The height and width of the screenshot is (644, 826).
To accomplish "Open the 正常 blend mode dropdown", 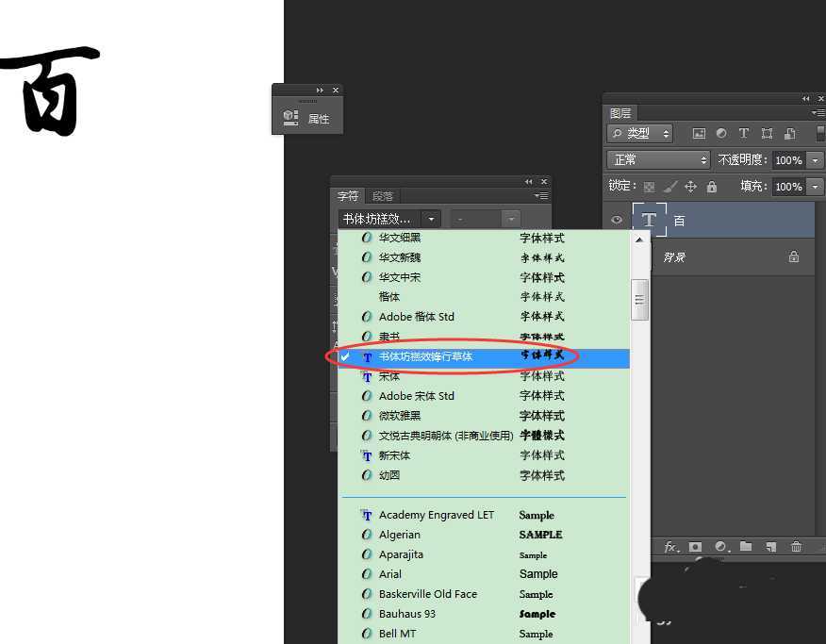I will (x=657, y=160).
